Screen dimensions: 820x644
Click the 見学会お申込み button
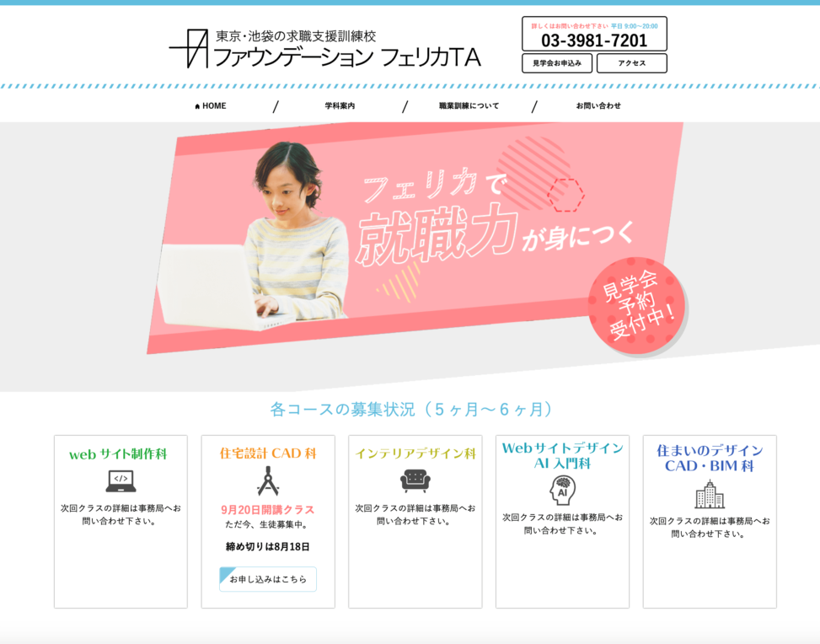(557, 63)
